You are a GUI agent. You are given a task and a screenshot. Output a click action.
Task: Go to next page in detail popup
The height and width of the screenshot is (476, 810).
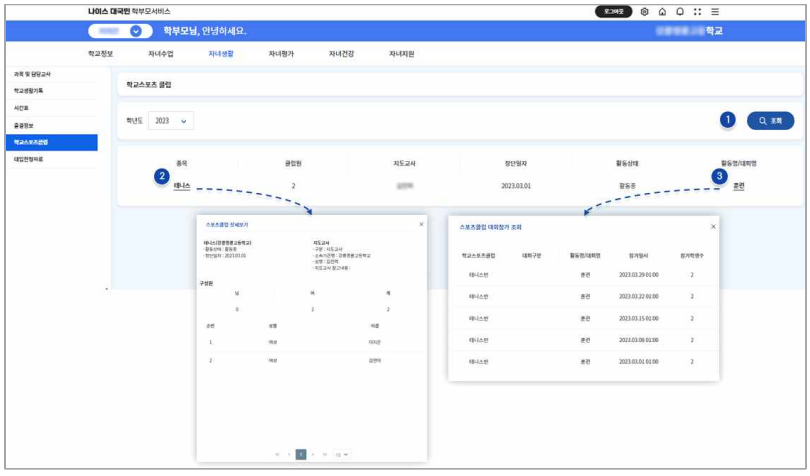313,454
